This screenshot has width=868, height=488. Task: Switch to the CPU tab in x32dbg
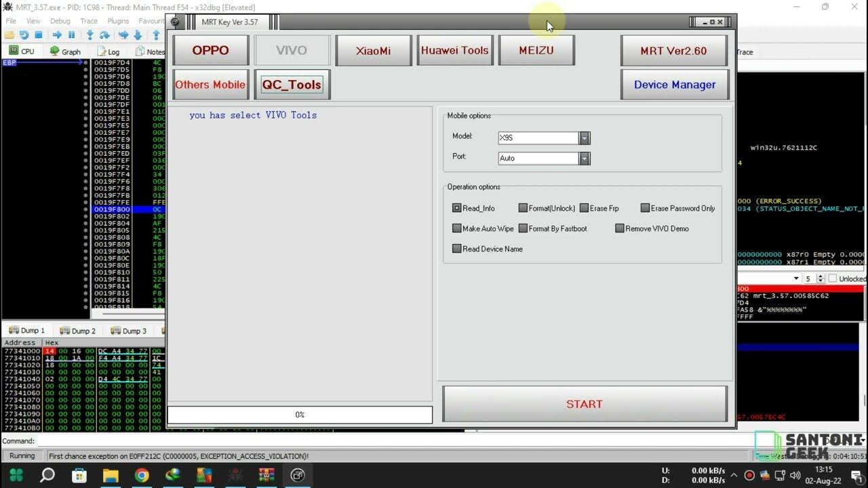[x=21, y=52]
